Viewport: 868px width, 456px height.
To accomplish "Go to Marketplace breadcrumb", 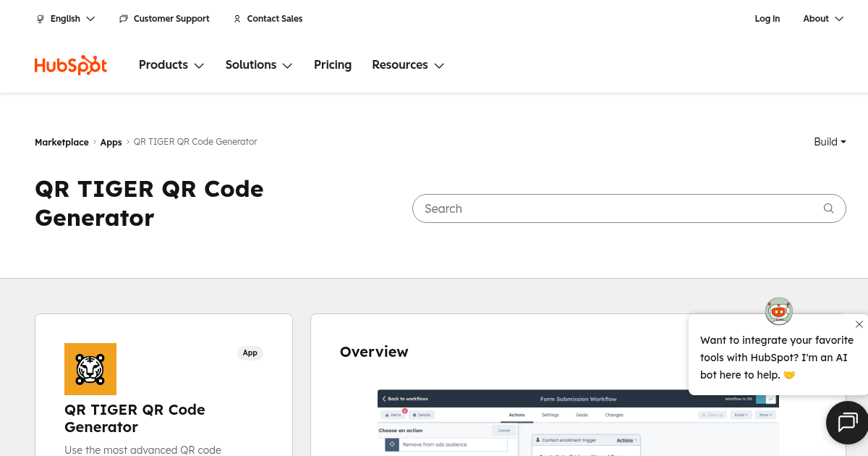I will point(61,143).
